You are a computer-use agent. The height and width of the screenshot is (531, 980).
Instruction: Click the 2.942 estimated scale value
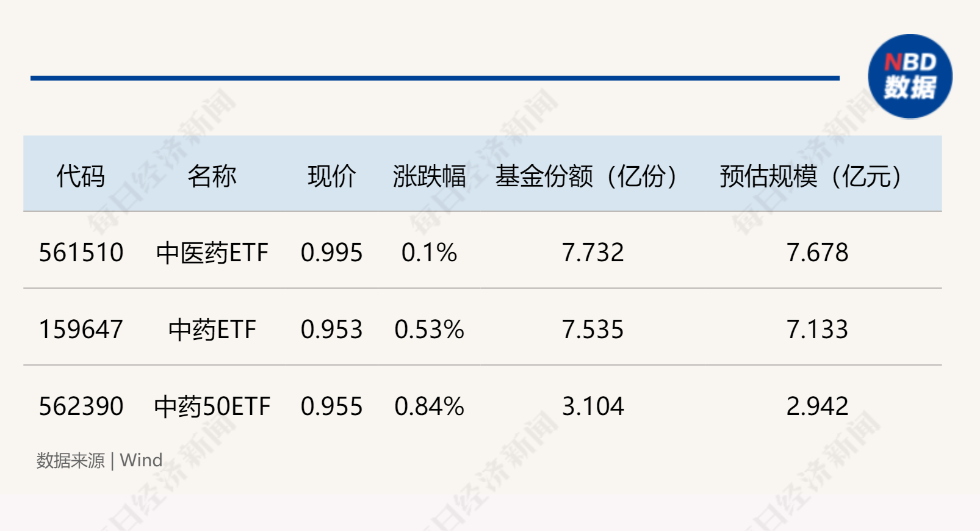(817, 406)
